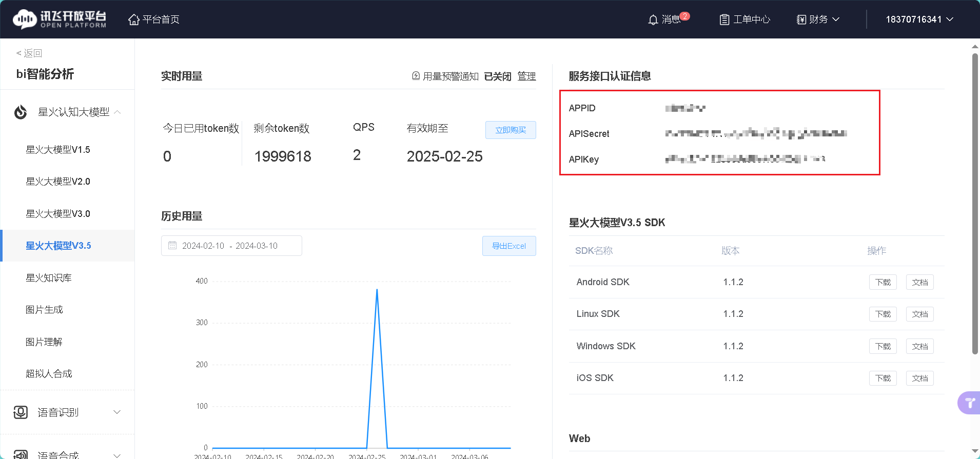Open the account 18370716341 dropdown
Viewport: 980px width, 459px height.
tap(919, 19)
